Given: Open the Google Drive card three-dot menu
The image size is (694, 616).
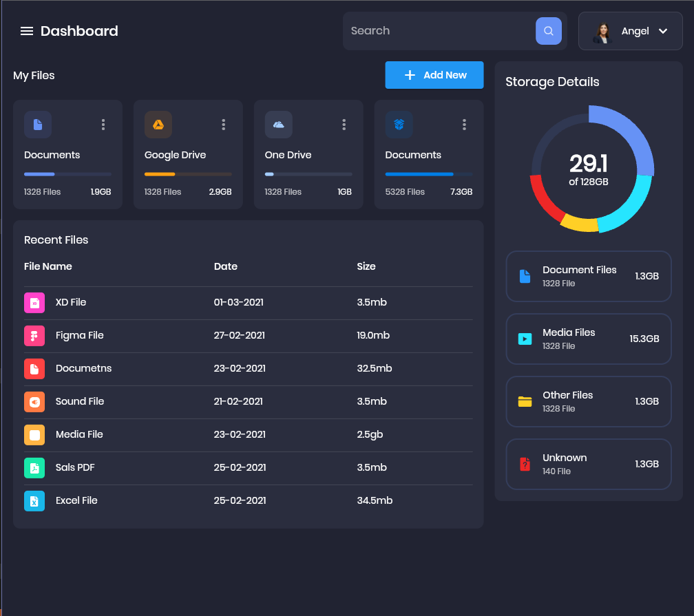Looking at the screenshot, I should coord(224,125).
